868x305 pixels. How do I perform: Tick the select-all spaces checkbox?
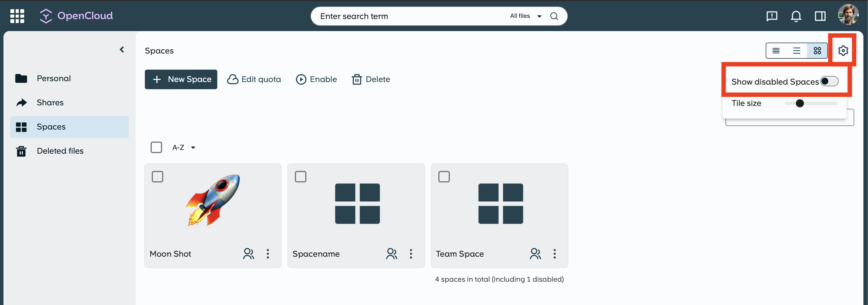(156, 147)
